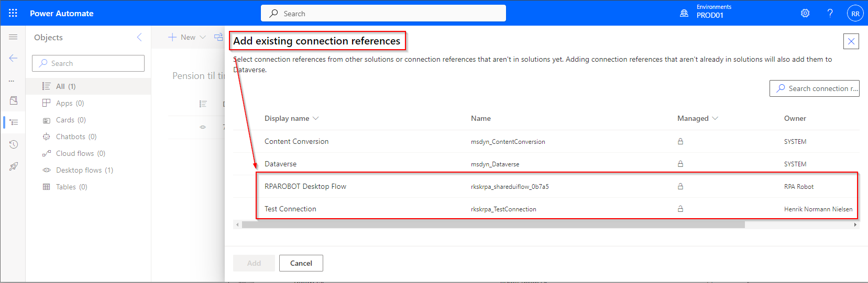Click rkskrpa_TestConnection name cell
Screen dimensions: 868x283
coord(503,209)
